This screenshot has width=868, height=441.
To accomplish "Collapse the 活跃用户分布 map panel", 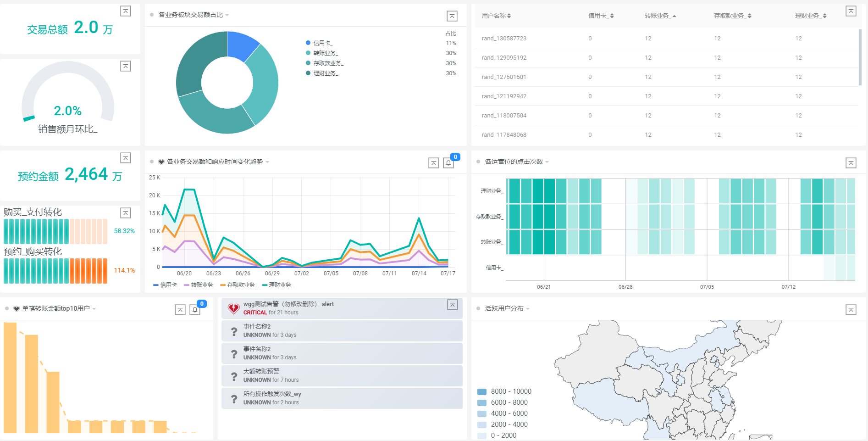I will point(851,310).
